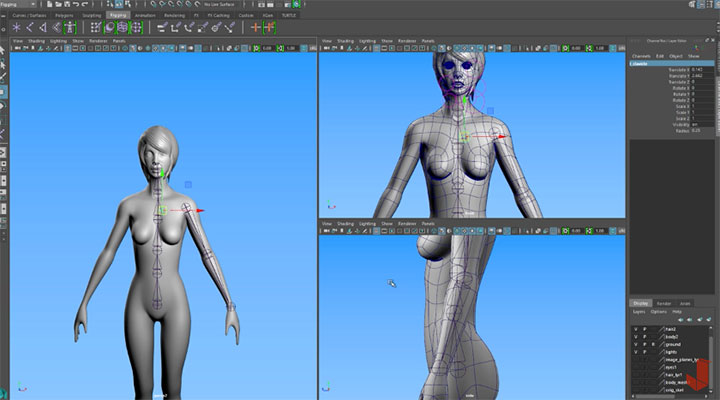720x400 pixels.
Task: Open the Rigging menu set dropdown
Action: (18, 4)
